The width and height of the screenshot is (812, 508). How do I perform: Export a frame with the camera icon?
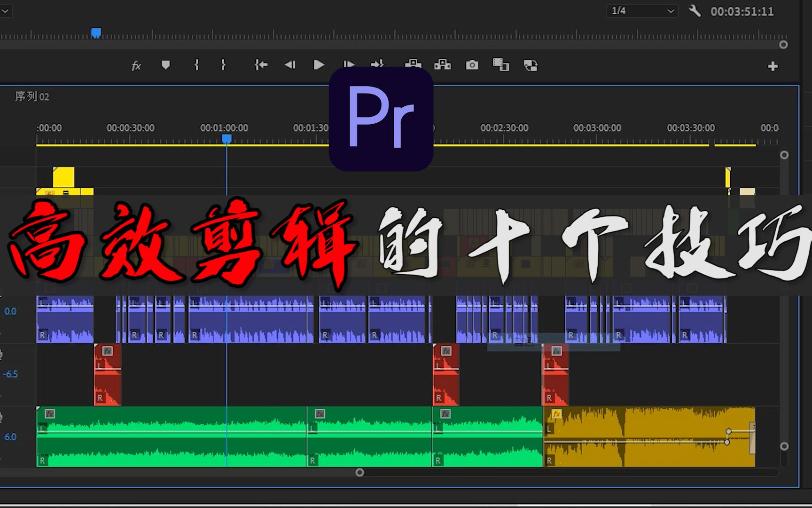(472, 65)
